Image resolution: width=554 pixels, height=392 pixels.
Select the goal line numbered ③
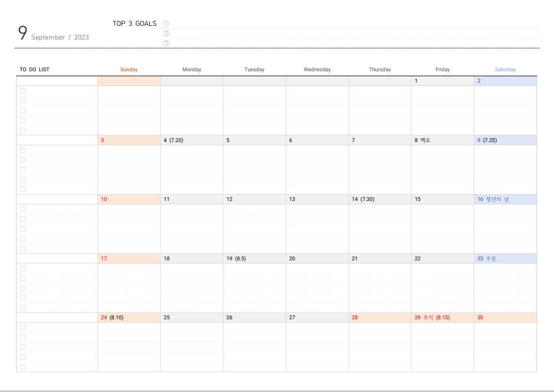point(350,44)
